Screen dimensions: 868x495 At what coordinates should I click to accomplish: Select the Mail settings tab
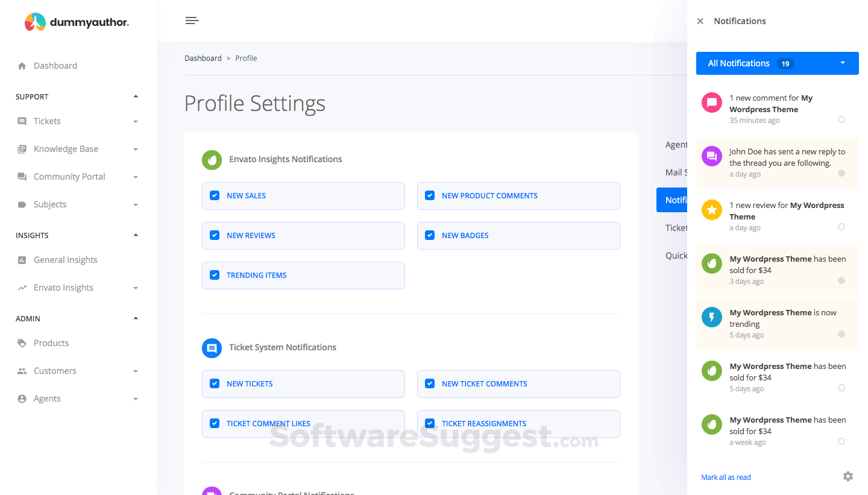[x=676, y=172]
